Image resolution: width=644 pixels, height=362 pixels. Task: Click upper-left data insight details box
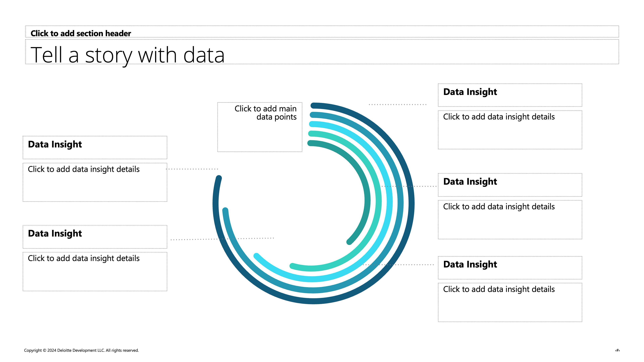pos(95,182)
